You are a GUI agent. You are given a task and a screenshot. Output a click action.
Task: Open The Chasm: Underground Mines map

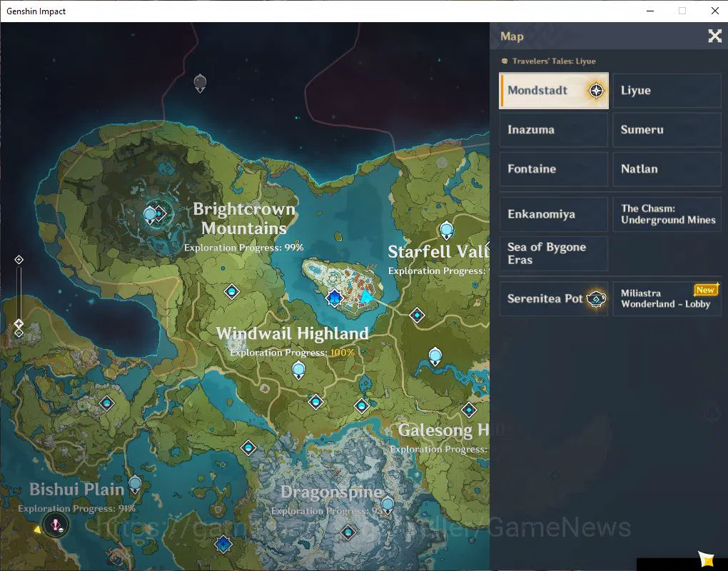point(667,214)
